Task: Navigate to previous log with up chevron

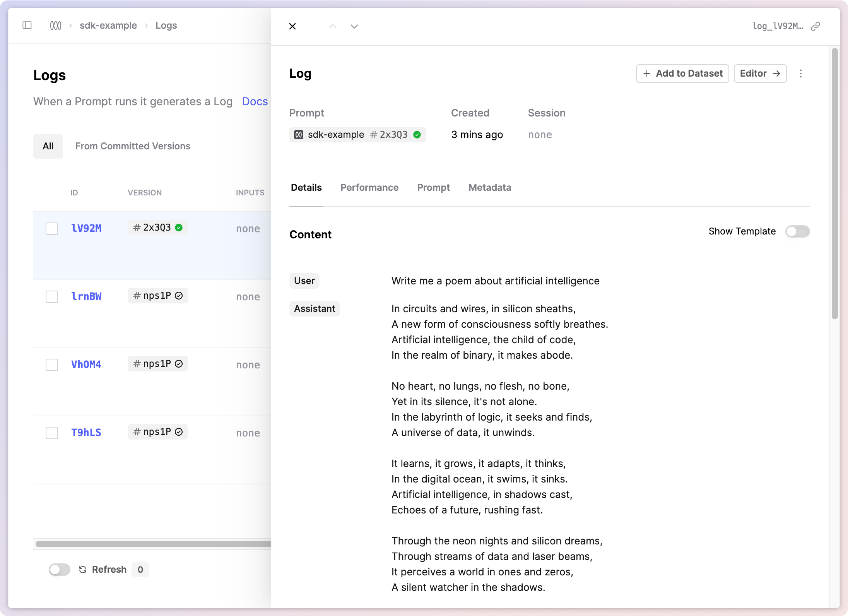Action: [x=332, y=26]
